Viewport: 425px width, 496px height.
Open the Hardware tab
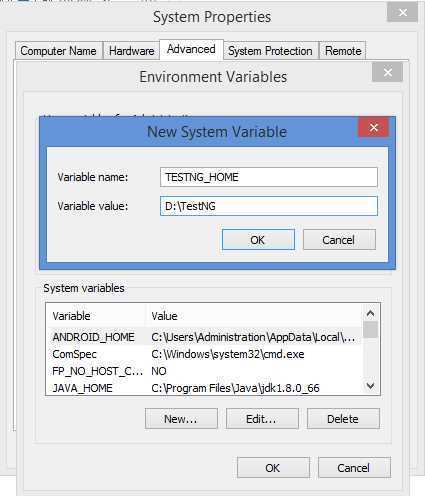coord(131,51)
